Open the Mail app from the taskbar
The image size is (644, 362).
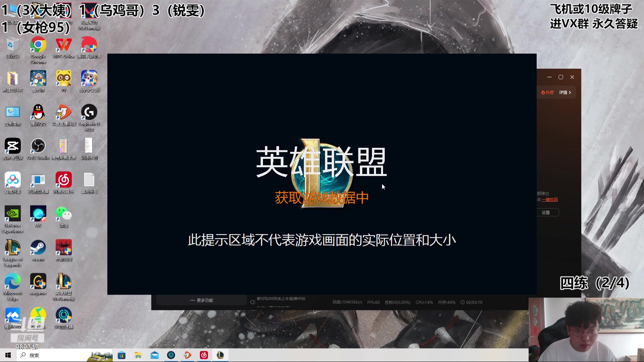[x=154, y=355]
